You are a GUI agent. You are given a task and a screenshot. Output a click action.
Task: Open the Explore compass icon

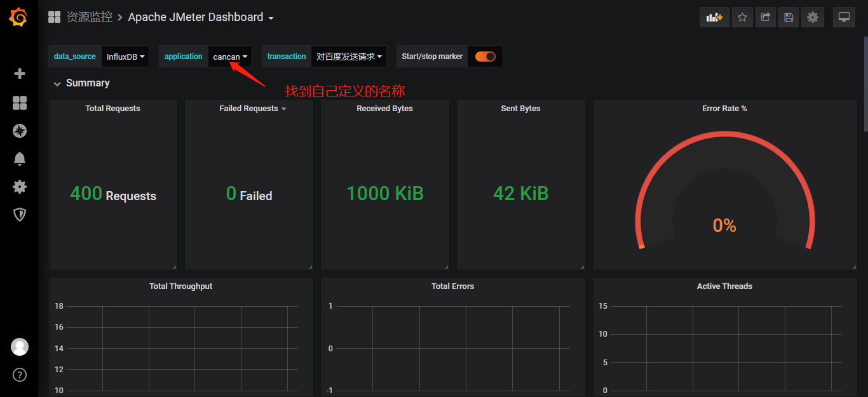[20, 131]
